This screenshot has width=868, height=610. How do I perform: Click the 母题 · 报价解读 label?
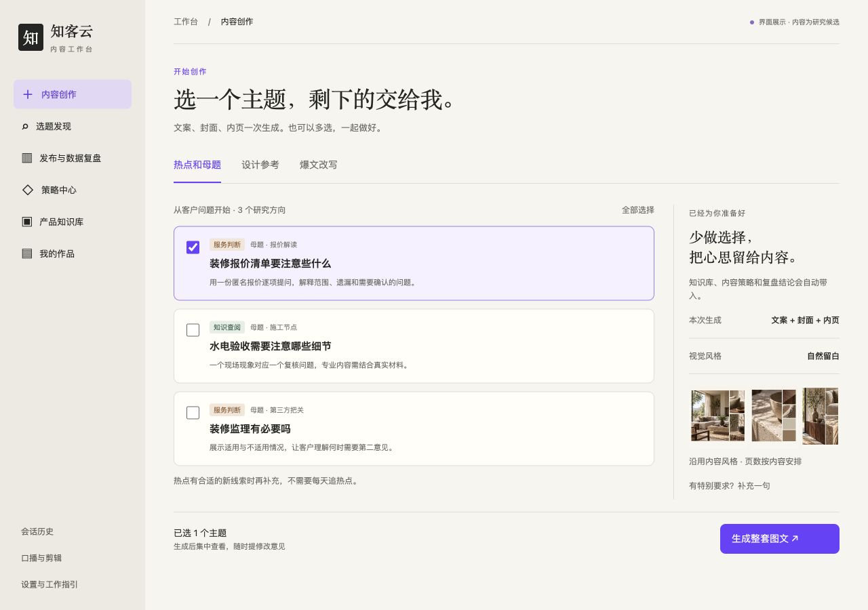[x=273, y=245]
